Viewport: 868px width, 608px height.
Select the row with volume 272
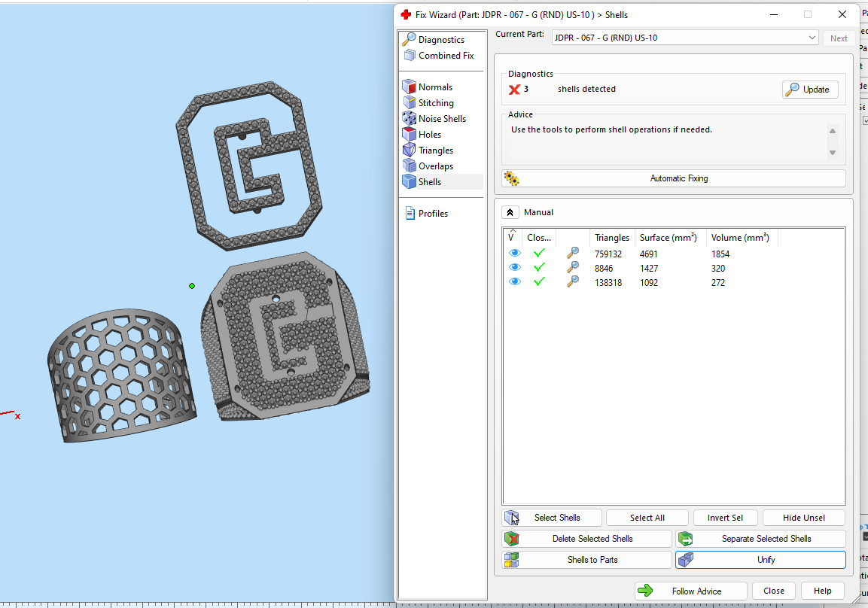[x=673, y=283]
